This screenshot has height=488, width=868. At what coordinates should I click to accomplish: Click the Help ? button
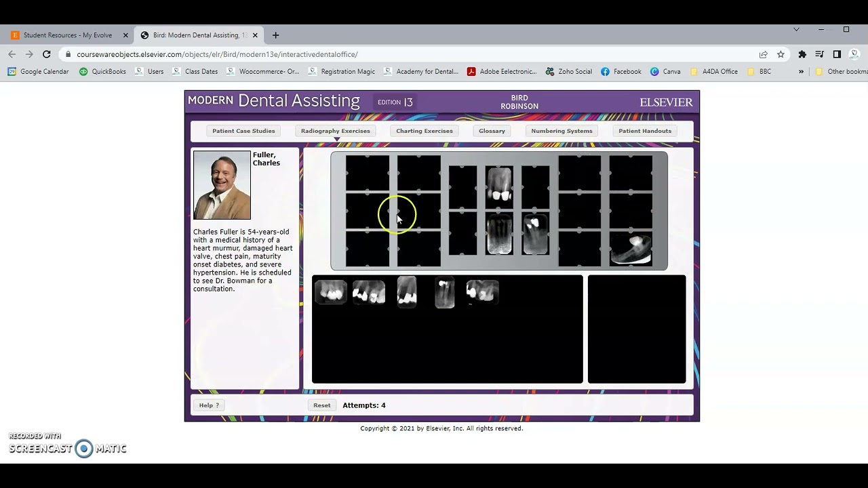point(209,405)
